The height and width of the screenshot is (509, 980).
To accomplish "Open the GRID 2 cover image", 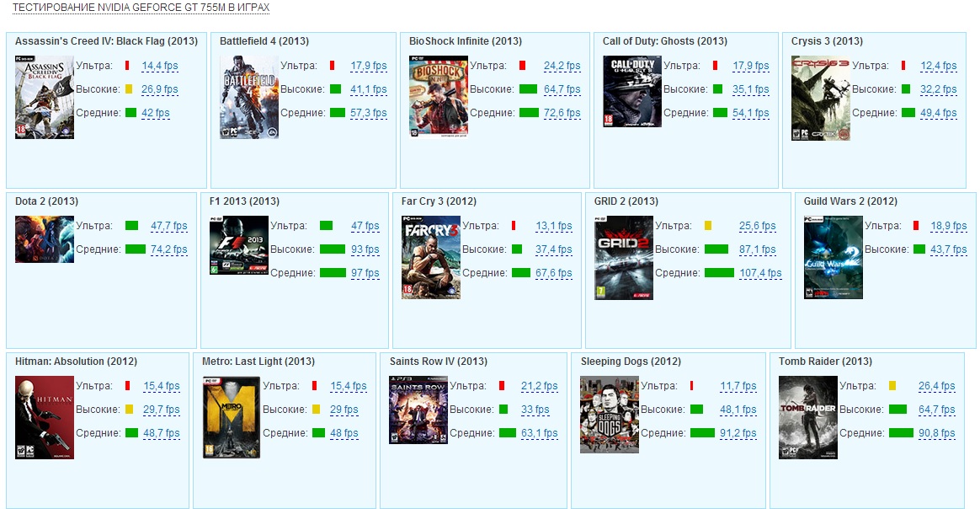I will pyautogui.click(x=624, y=258).
